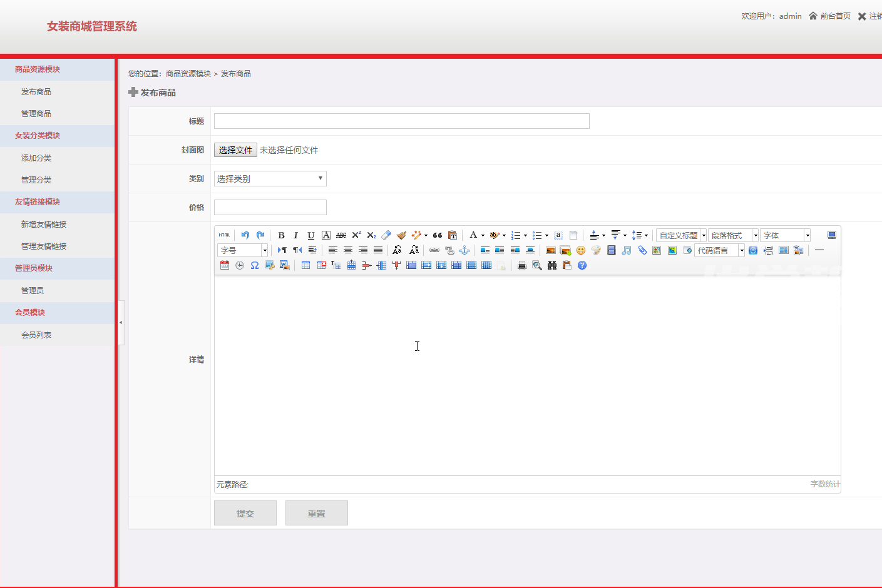Click the 标题 title input field
Viewport: 882px width, 588px height.
pyautogui.click(x=401, y=121)
